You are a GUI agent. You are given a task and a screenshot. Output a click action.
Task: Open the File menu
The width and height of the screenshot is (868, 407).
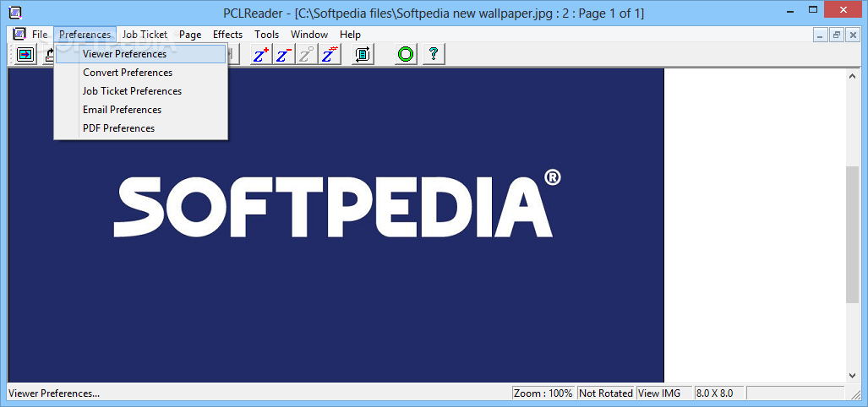pyautogui.click(x=40, y=35)
